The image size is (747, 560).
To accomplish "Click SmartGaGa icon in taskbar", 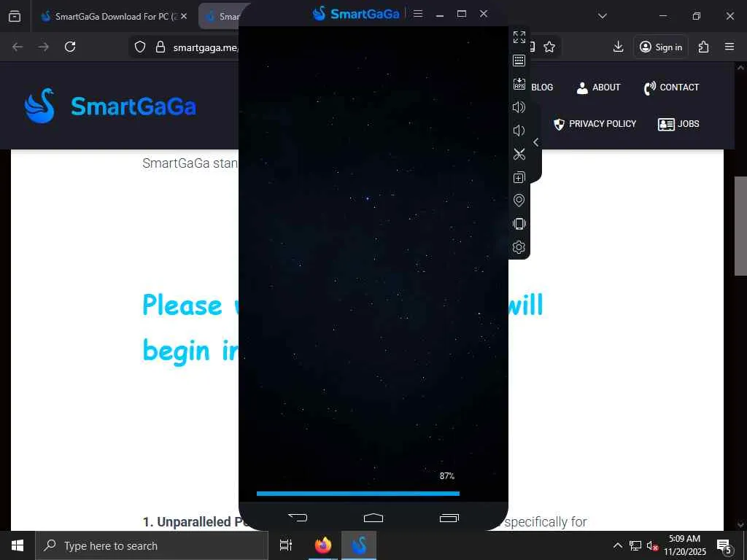I will [x=359, y=545].
